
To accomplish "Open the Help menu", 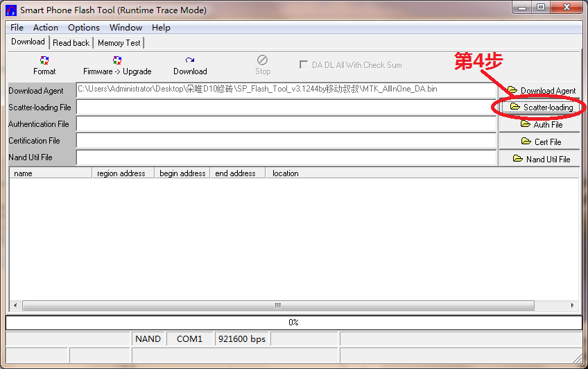I will coord(161,27).
